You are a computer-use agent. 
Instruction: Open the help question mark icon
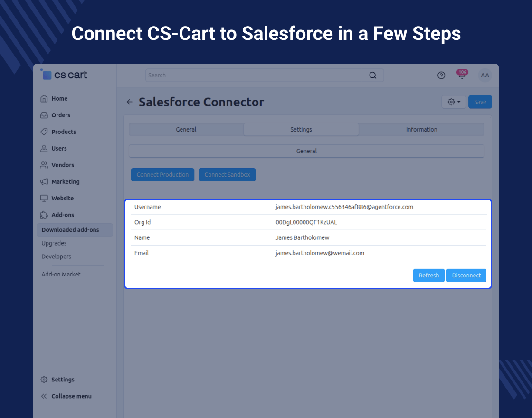coord(441,76)
